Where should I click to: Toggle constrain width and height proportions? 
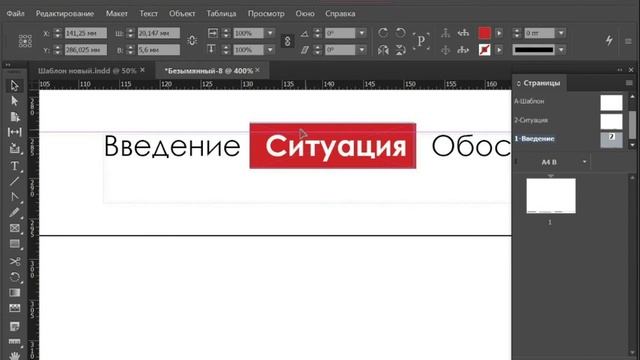(192, 40)
